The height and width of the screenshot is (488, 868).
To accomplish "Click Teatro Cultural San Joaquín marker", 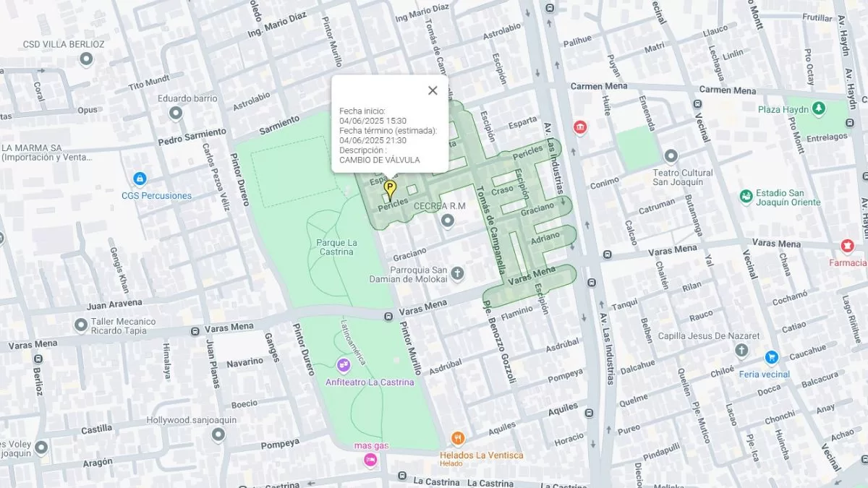I will coord(671,156).
